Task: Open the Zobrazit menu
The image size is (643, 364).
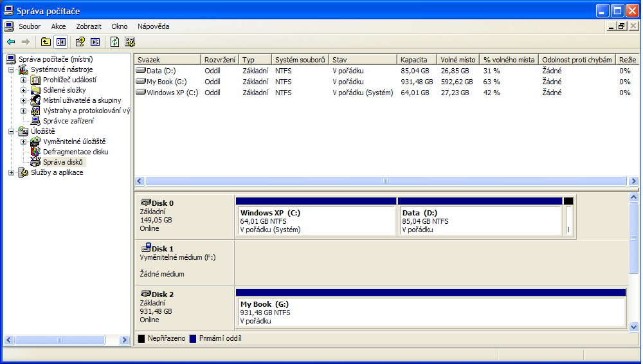Action: [89, 26]
